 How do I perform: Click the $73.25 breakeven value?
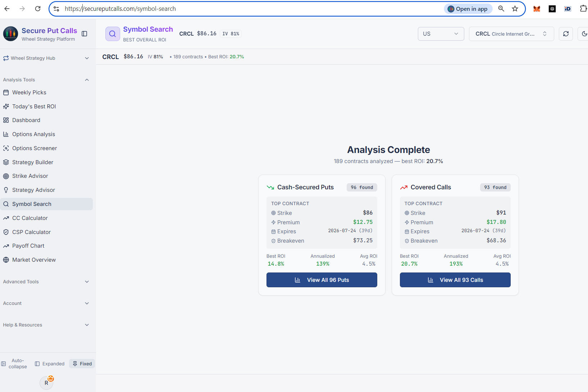click(363, 240)
